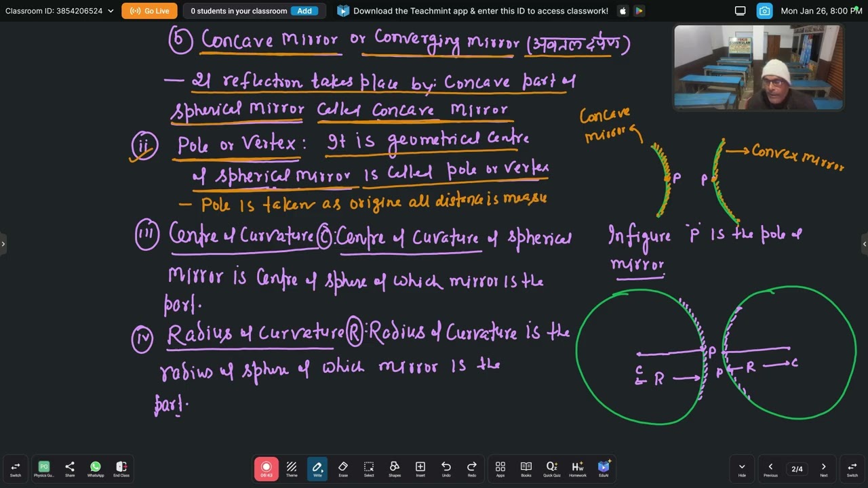Select the Write pen tool

tap(317, 469)
